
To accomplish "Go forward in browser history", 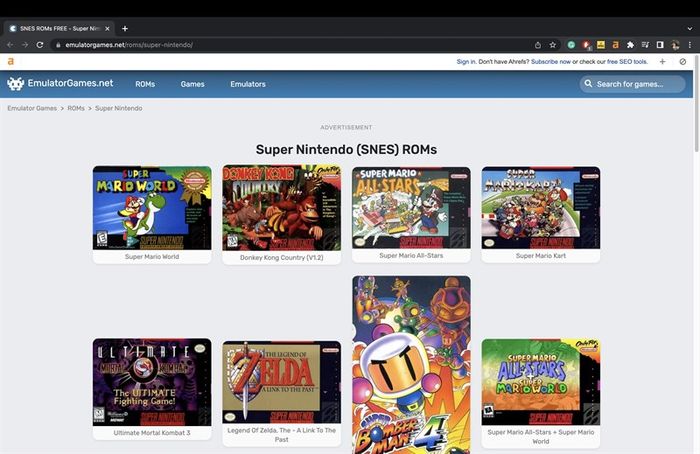I will 25,45.
